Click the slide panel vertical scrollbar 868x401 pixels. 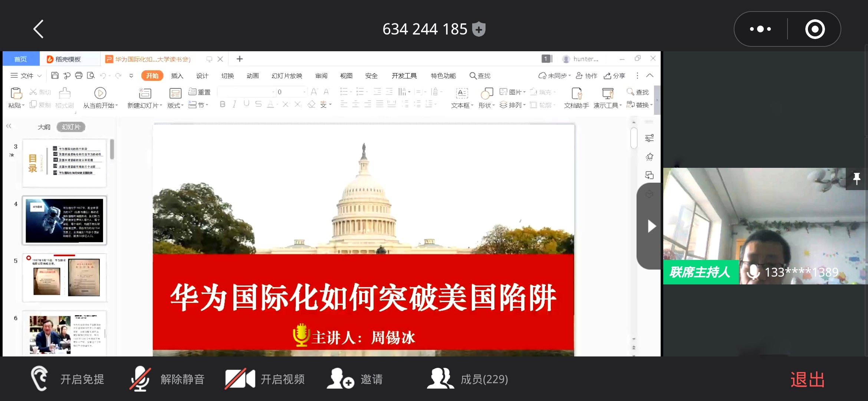[112, 149]
